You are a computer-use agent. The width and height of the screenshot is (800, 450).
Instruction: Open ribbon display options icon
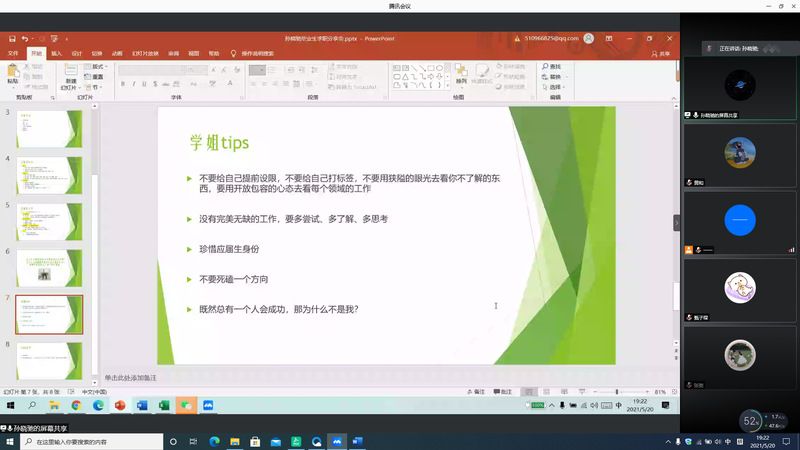pos(609,38)
